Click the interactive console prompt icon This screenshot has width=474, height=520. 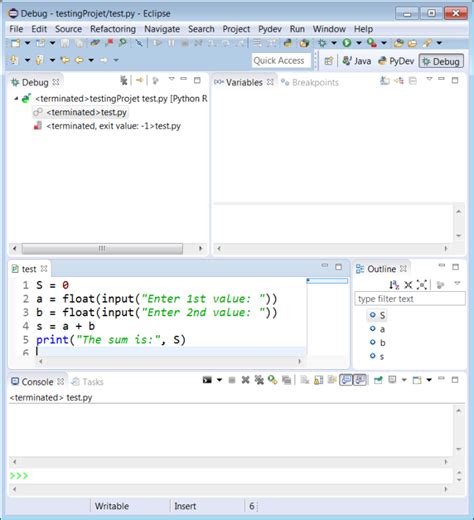click(x=207, y=380)
